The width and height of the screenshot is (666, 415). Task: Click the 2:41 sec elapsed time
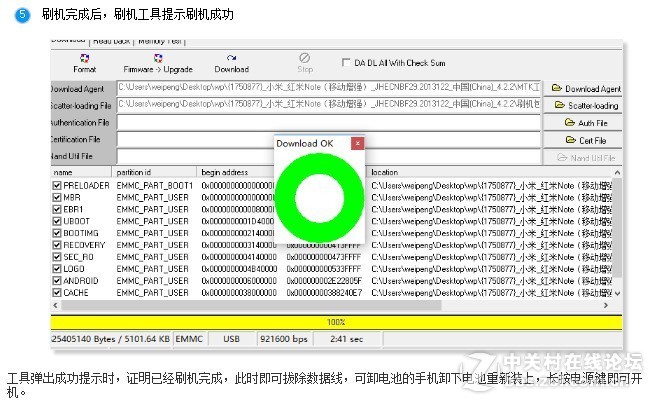[347, 339]
